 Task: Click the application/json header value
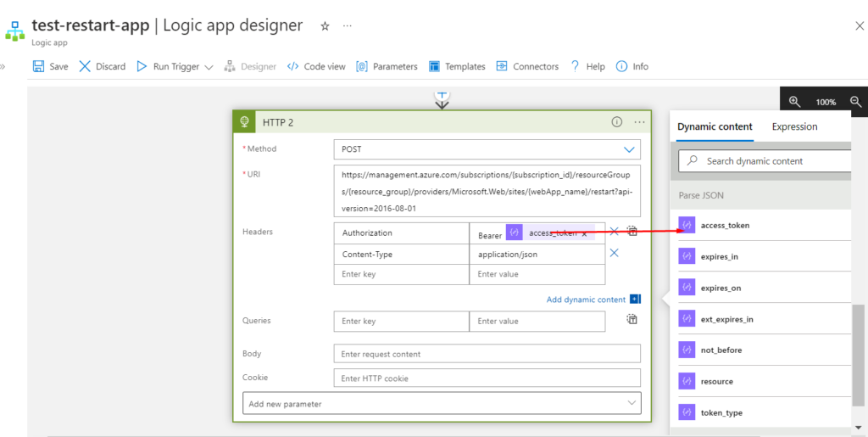[x=537, y=255]
